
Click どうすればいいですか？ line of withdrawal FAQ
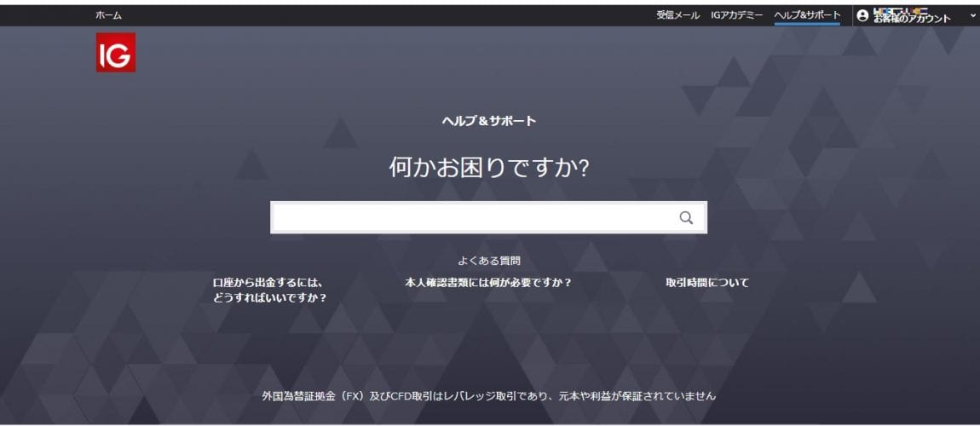tap(270, 298)
